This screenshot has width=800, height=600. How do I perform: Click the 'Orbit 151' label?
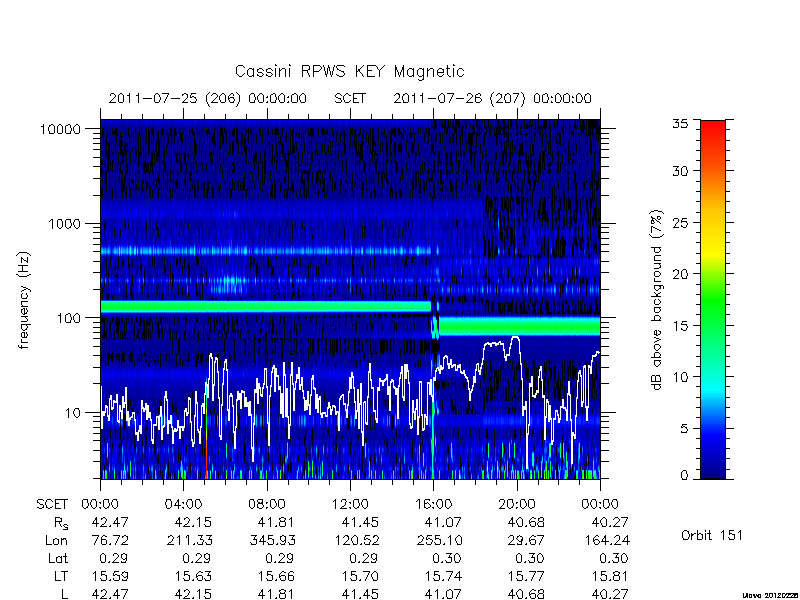point(712,535)
